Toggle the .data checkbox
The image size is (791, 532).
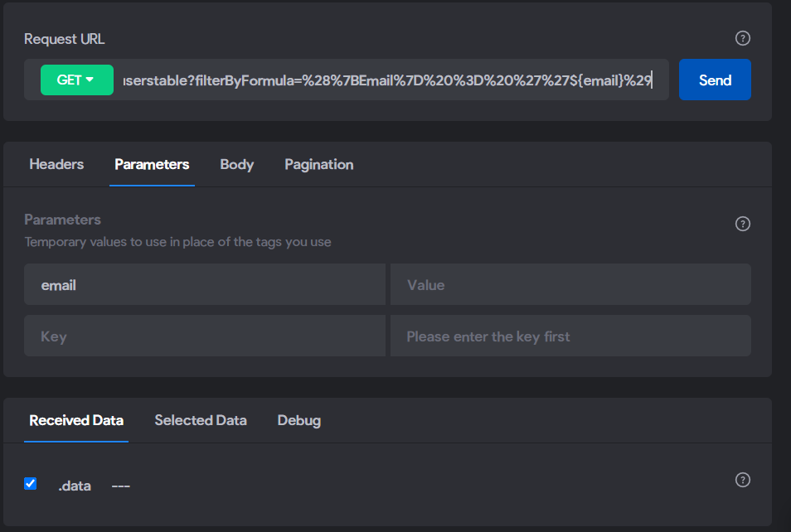(x=31, y=484)
